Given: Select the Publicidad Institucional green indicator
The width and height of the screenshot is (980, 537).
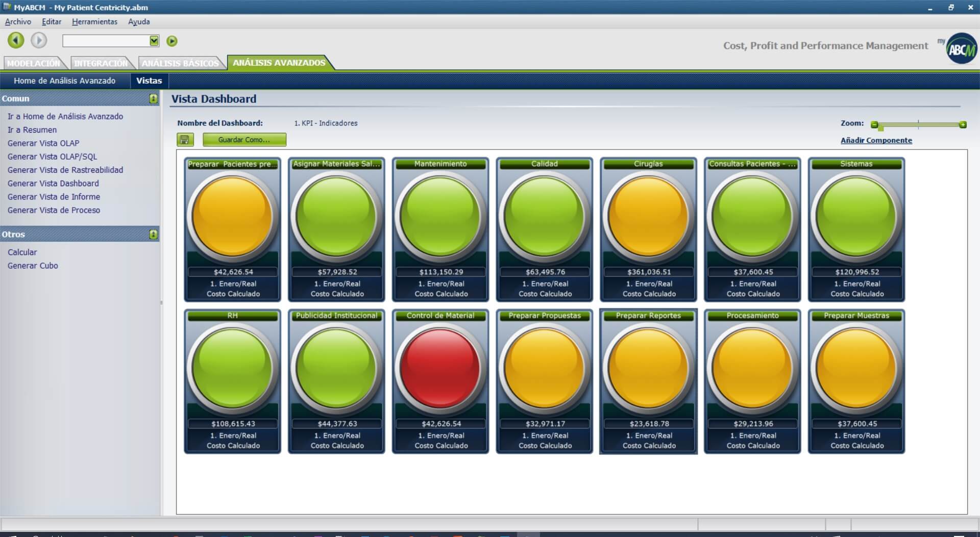Looking at the screenshot, I should coord(337,368).
